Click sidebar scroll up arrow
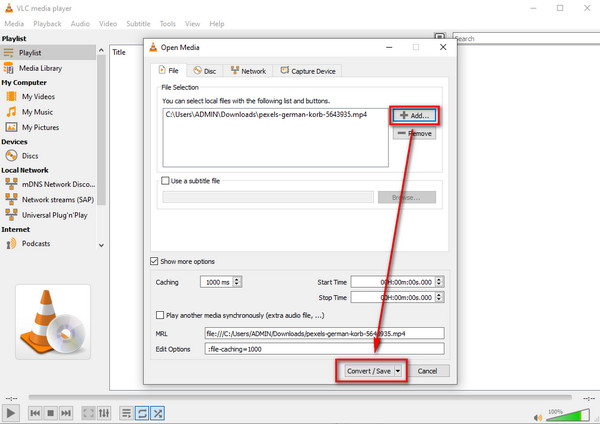Image resolution: width=600 pixels, height=424 pixels. pos(101,50)
